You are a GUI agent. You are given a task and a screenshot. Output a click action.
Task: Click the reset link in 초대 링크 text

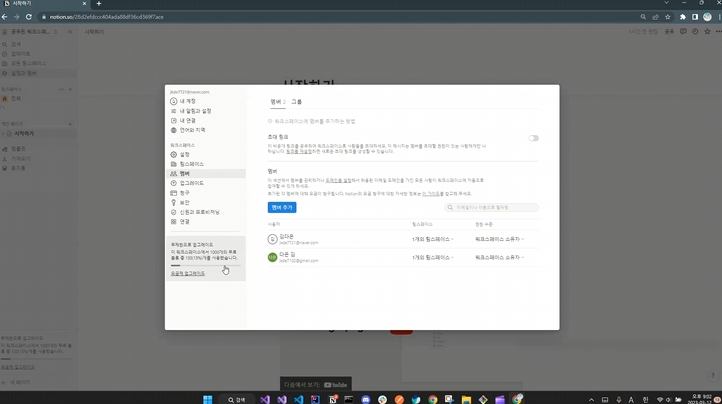(299, 152)
